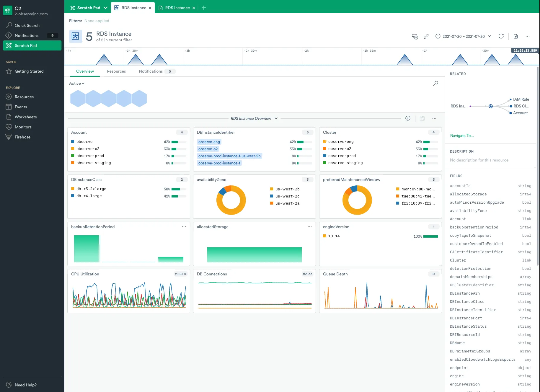Viewport: 540px width, 392px height.
Task: Click the 11:25:13.889 timeline timestamp
Action: coord(525,50)
